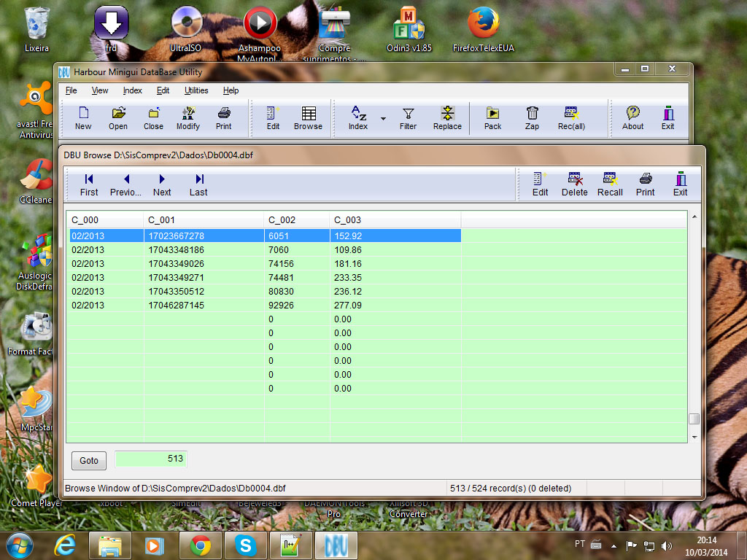Screen dimensions: 747x560
Task: Click the record number input field
Action: tap(150, 459)
